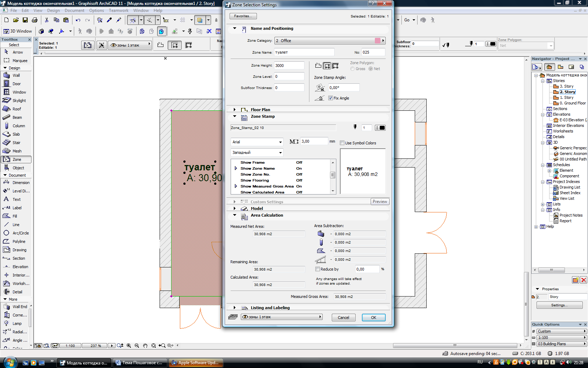
Task: Select 0. Ground Floor in Navigator
Action: (x=573, y=103)
